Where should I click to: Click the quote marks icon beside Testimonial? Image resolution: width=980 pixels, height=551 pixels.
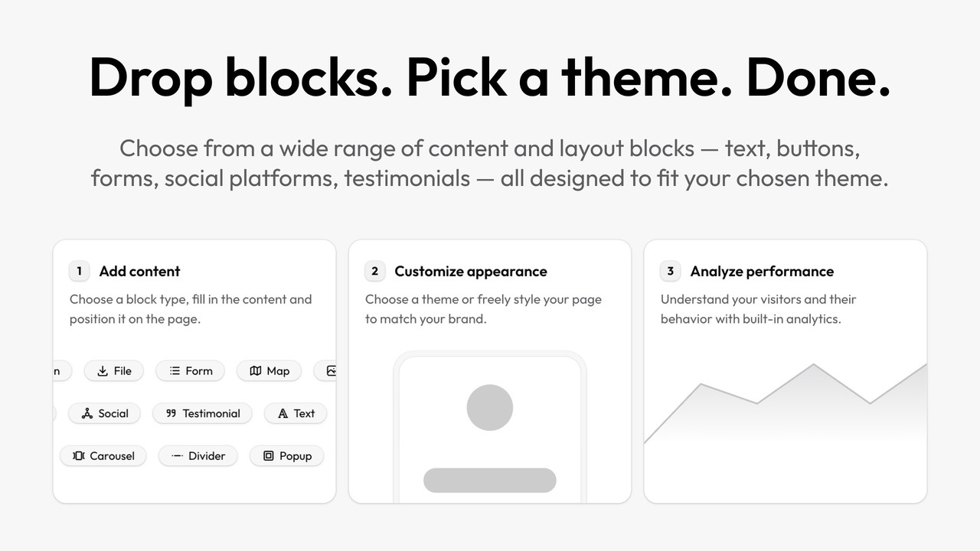coord(171,413)
